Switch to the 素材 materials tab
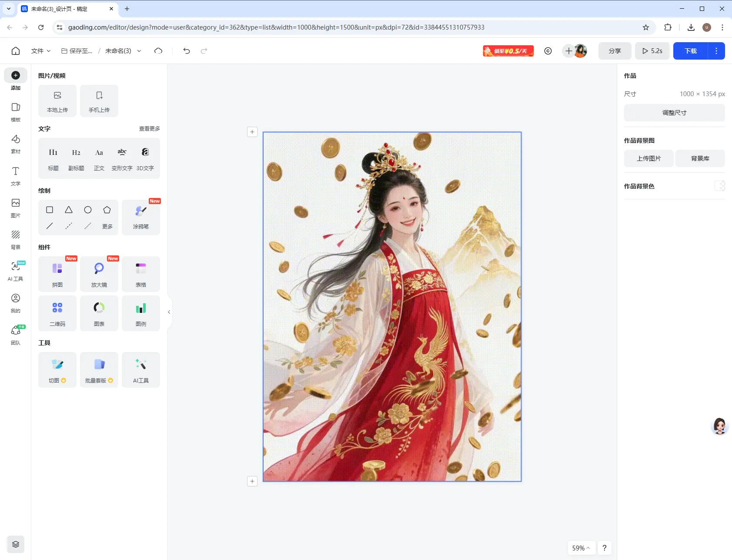 pos(16,144)
